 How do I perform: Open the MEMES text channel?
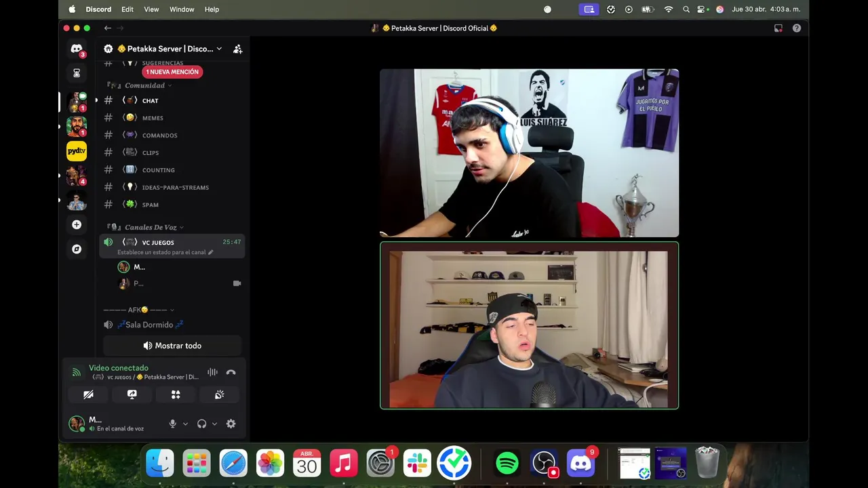172,118
